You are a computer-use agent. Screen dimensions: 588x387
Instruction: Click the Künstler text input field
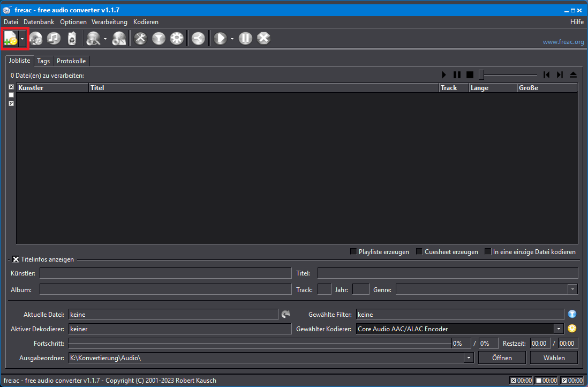[165, 273]
